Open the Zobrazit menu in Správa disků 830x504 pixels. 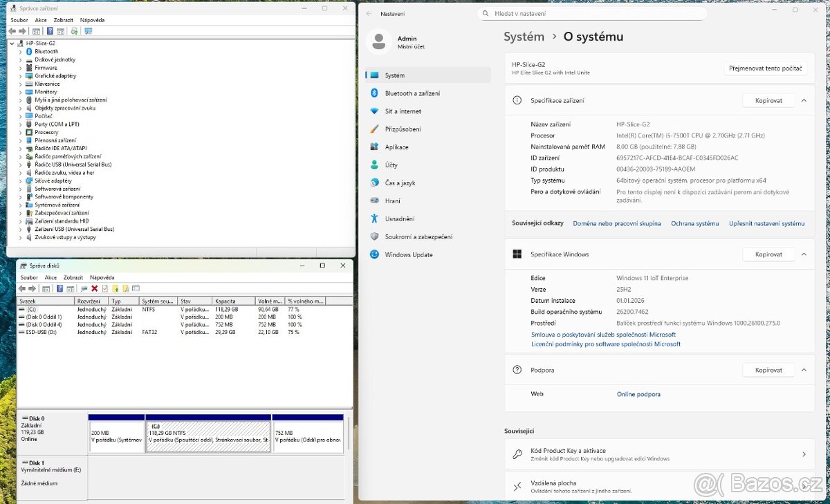[x=73, y=277]
